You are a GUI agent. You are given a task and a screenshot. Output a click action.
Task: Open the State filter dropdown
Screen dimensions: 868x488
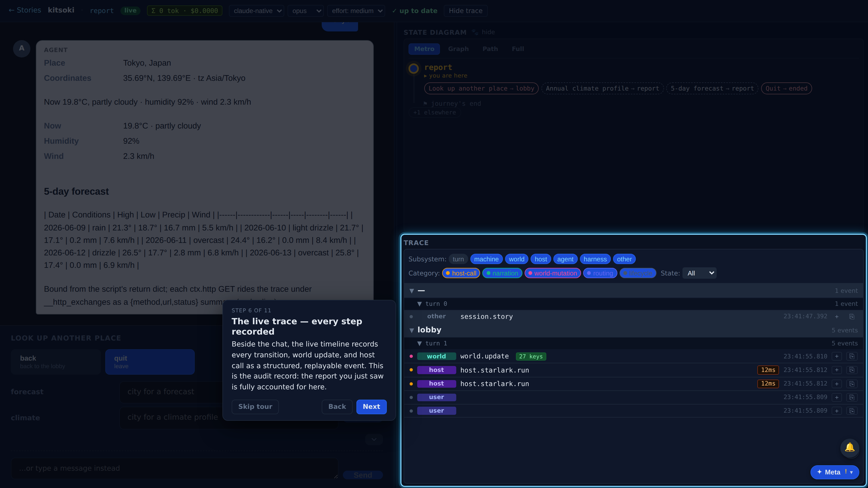click(x=699, y=273)
